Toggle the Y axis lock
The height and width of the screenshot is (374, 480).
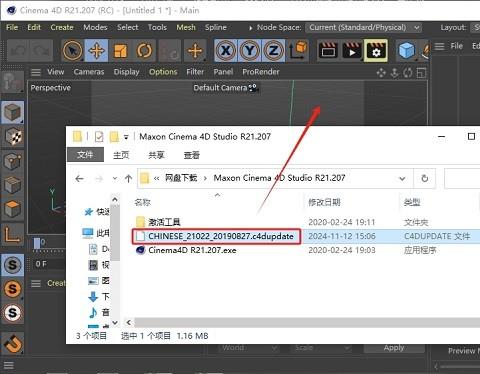tap(249, 51)
